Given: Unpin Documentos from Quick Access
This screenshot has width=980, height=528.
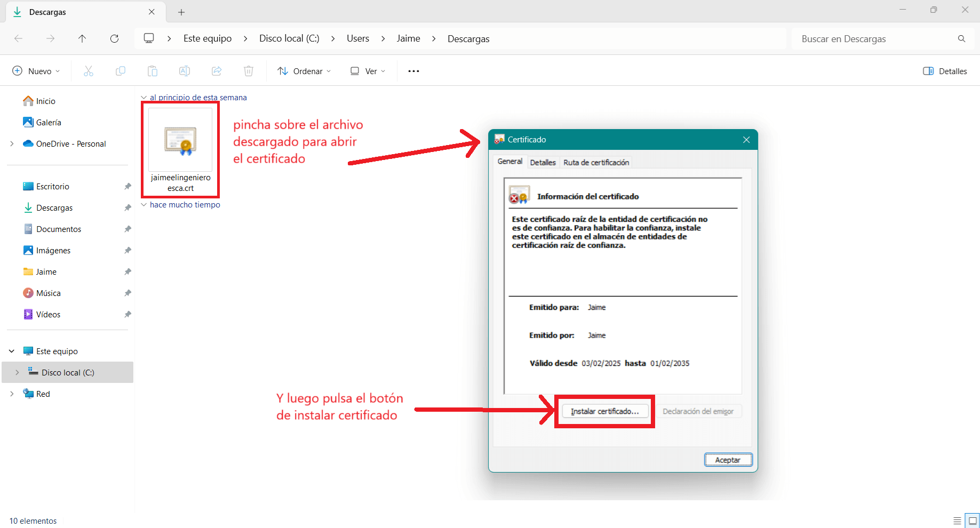Looking at the screenshot, I should click(128, 229).
